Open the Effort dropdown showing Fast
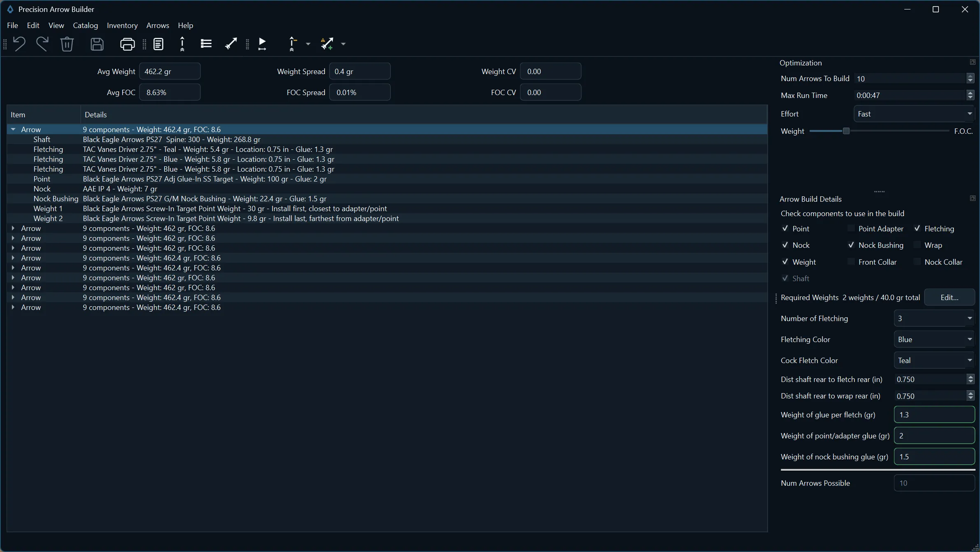This screenshot has height=552, width=980. coord(914,114)
